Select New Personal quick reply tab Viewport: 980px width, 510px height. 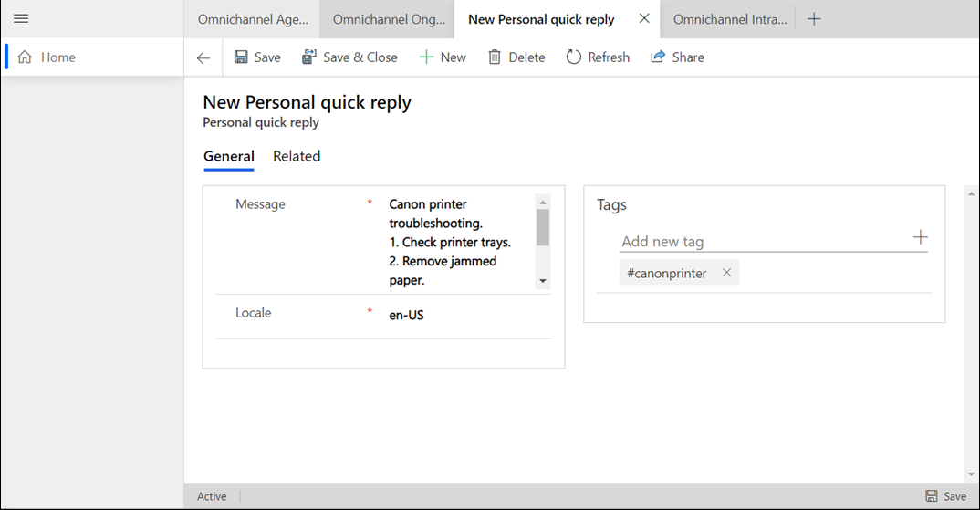pyautogui.click(x=541, y=19)
